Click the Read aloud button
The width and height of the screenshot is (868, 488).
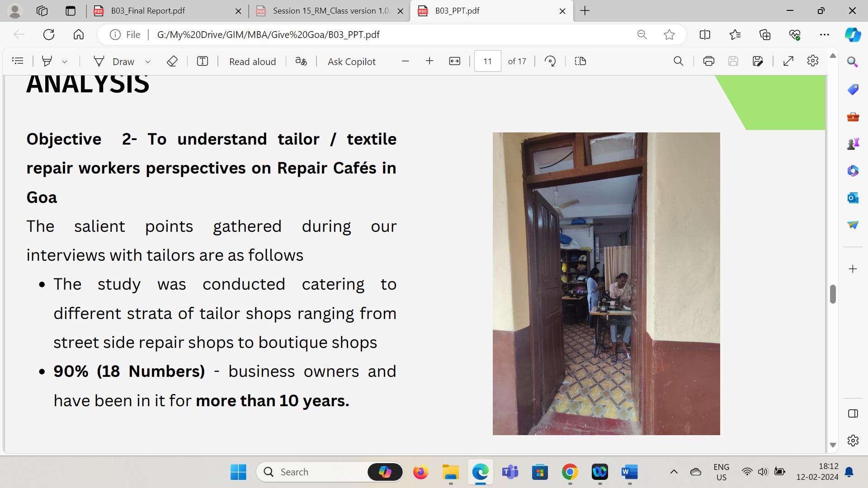252,61
